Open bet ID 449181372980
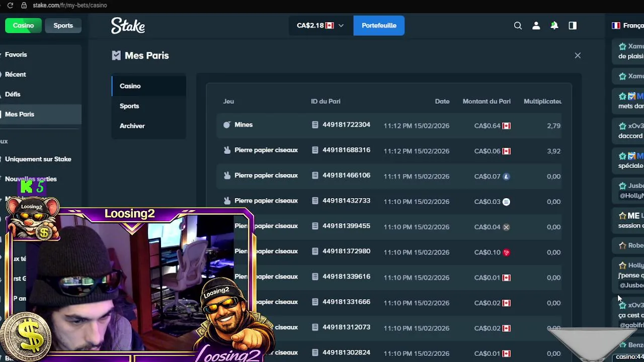The width and height of the screenshot is (644, 362). [346, 251]
